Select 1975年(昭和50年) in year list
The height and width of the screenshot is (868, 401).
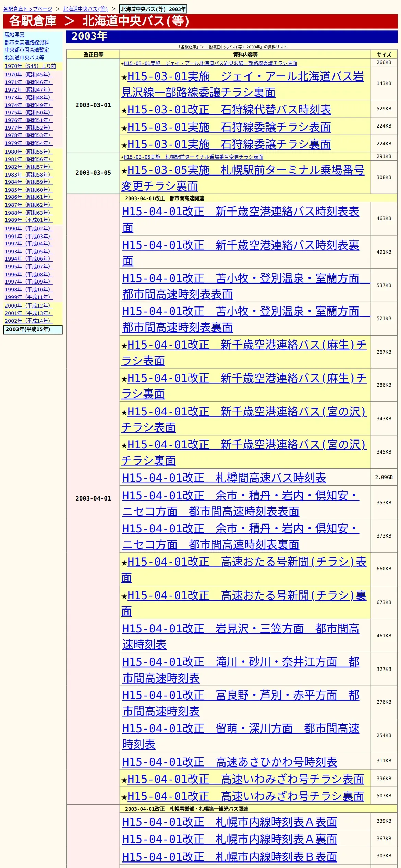[29, 112]
